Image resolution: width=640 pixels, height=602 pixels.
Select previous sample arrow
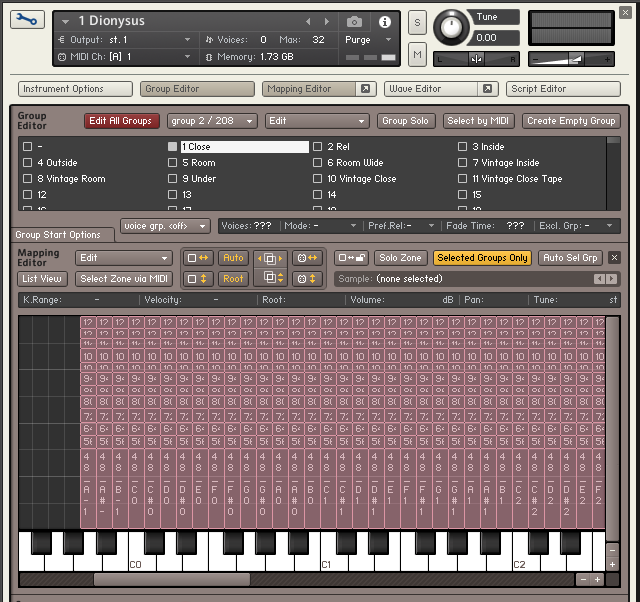[599, 279]
